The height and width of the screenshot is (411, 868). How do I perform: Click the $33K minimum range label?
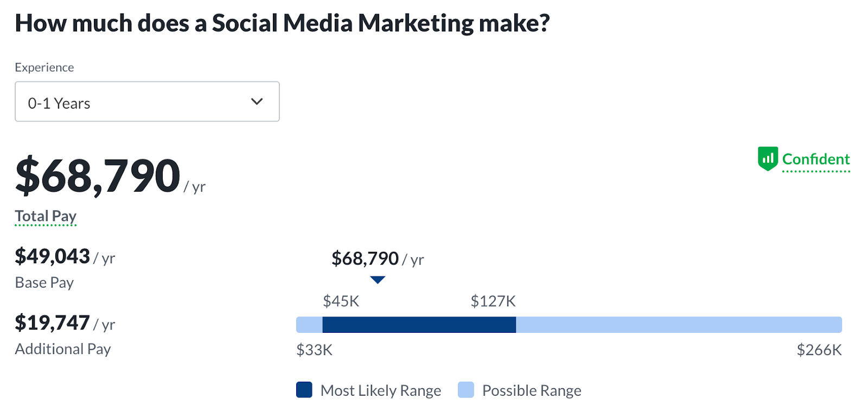[x=314, y=350]
